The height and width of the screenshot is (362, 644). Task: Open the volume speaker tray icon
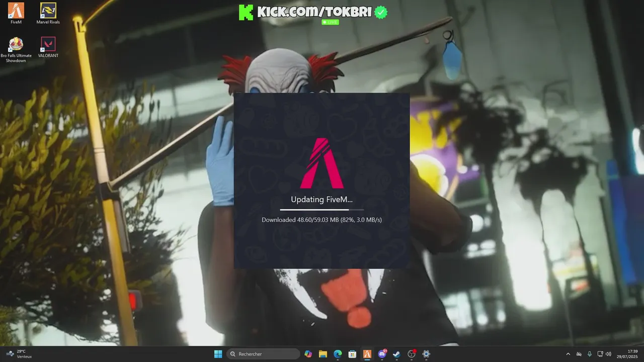click(608, 354)
